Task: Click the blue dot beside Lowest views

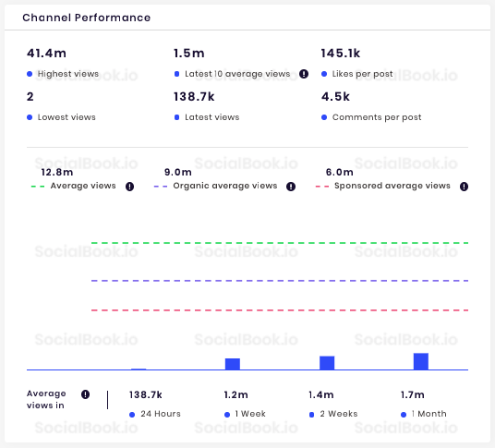Action: [30, 117]
